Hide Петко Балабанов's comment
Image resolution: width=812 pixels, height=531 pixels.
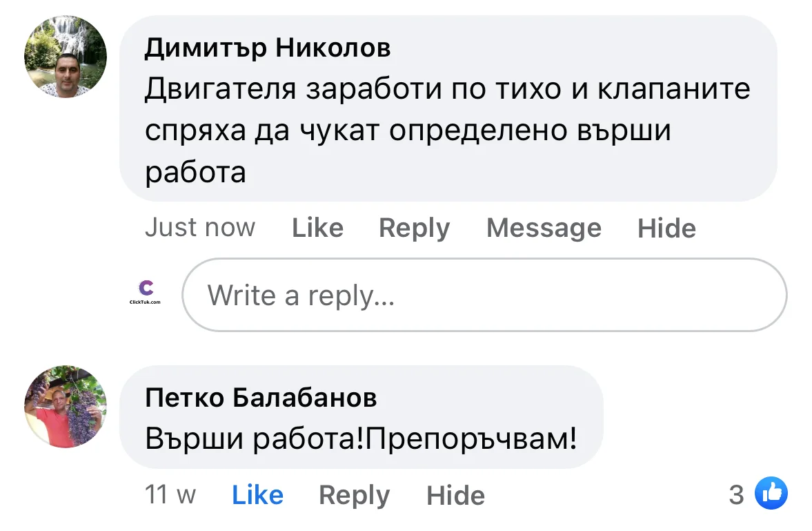tap(455, 495)
